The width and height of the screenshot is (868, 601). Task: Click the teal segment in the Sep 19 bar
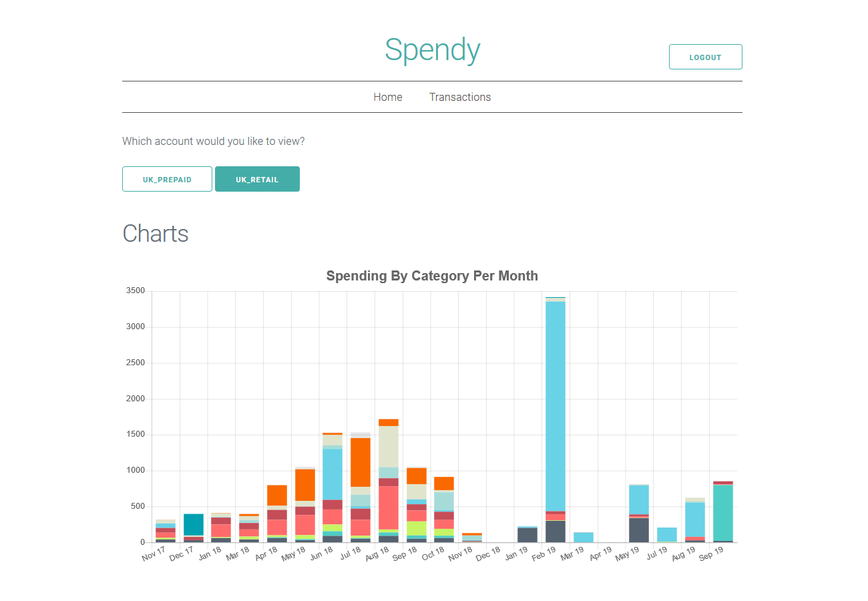pos(722,512)
